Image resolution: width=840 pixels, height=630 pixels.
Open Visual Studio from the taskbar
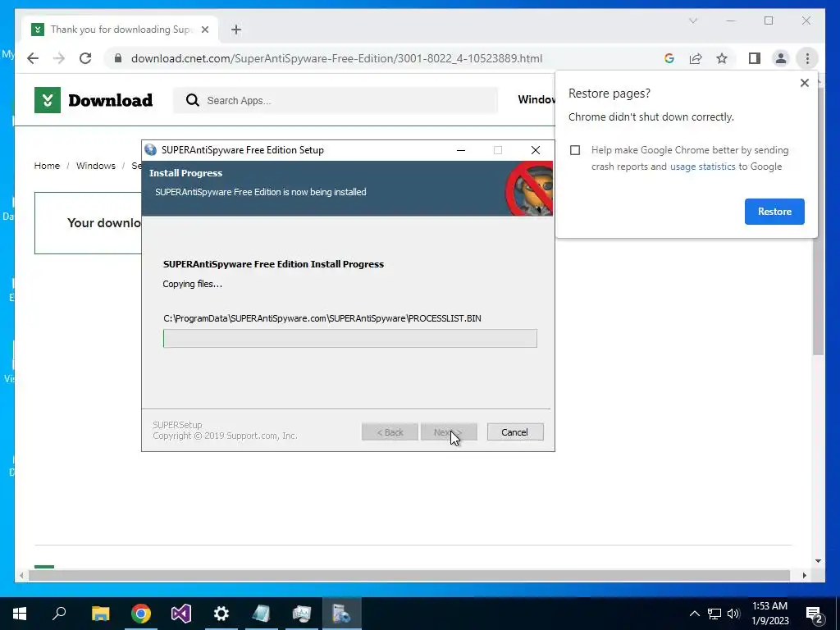coord(181,614)
